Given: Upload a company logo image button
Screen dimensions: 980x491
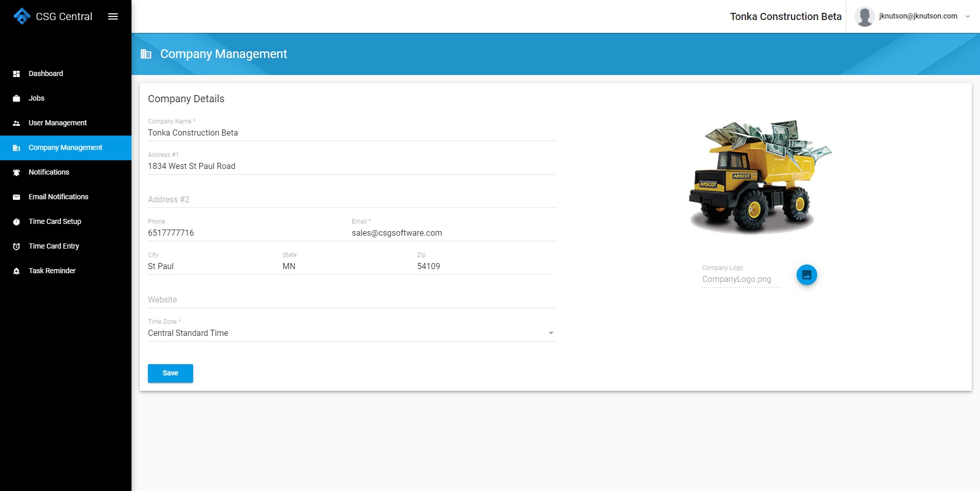Looking at the screenshot, I should tap(806, 275).
